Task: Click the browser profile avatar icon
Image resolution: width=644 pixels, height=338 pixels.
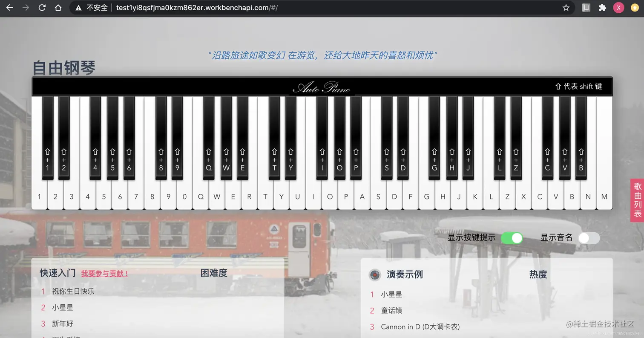Action: (x=618, y=7)
